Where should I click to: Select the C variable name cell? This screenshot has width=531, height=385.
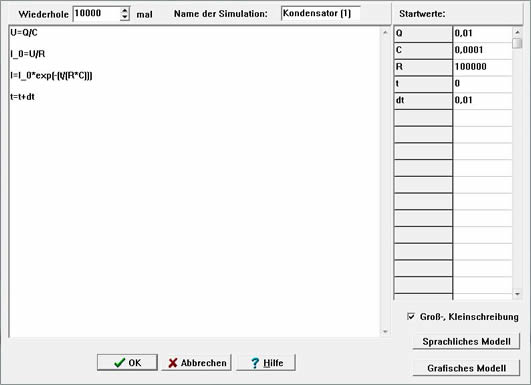click(x=423, y=50)
